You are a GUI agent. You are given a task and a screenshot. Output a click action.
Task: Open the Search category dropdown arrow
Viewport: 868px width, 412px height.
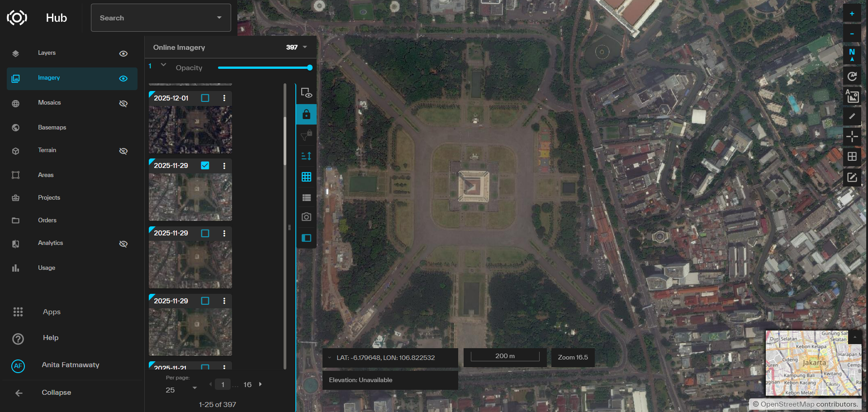click(220, 18)
